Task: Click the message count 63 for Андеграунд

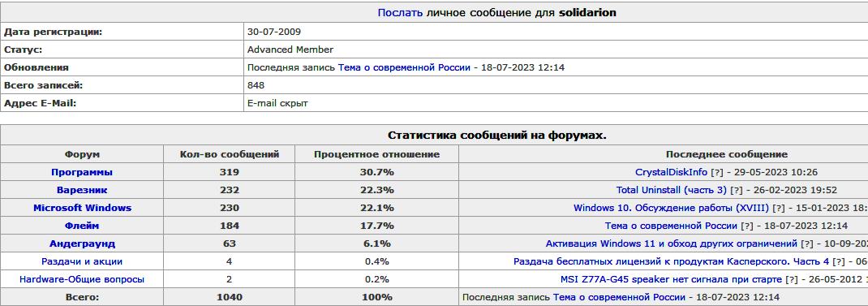Action: 230,244
